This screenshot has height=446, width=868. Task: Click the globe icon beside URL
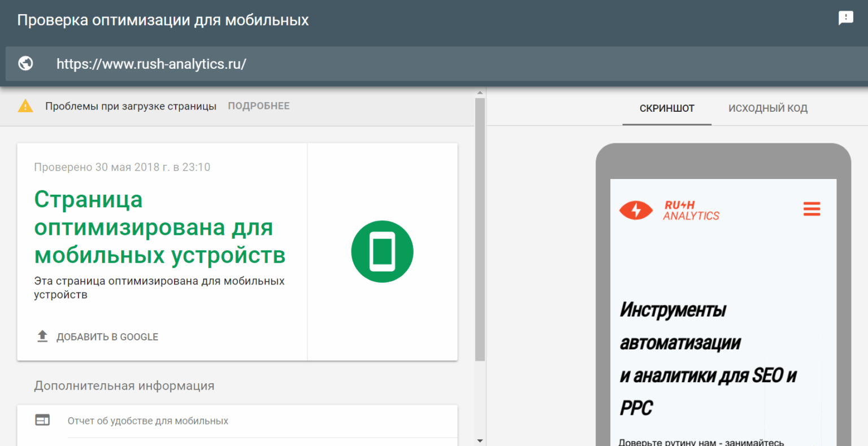pyautogui.click(x=25, y=63)
